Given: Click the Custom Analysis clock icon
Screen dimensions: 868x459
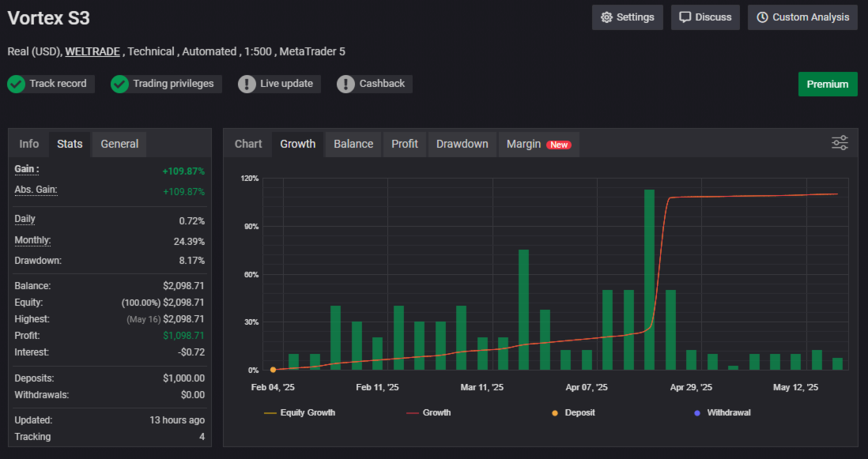Looking at the screenshot, I should click(762, 17).
